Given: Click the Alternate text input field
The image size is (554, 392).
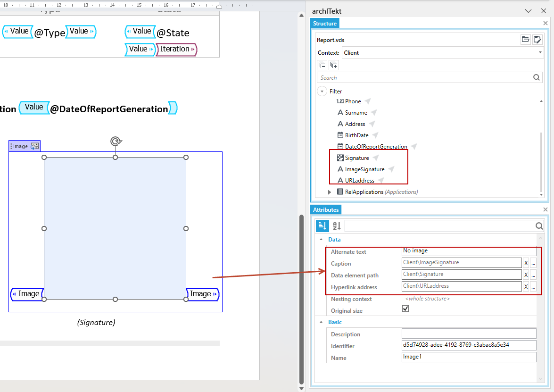Looking at the screenshot, I should [x=469, y=250].
